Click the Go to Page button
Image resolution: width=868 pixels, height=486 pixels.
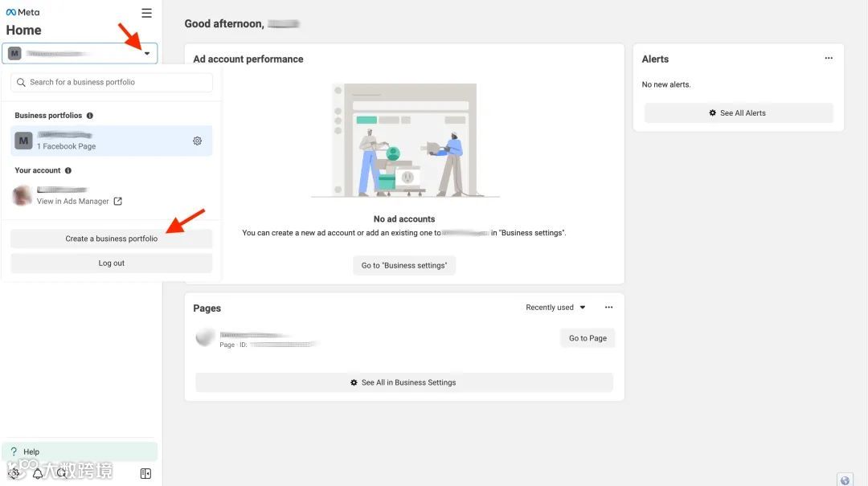tap(588, 338)
